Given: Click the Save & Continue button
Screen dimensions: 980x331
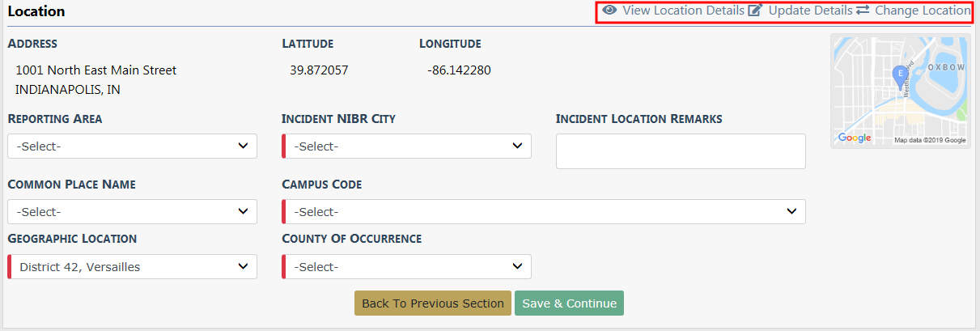Looking at the screenshot, I should click(x=569, y=303).
